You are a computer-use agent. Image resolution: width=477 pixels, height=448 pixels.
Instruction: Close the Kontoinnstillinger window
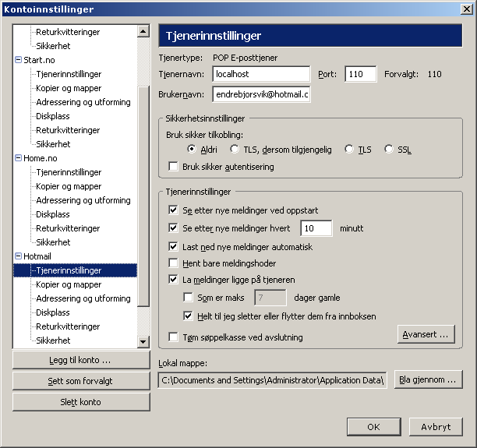point(467,9)
